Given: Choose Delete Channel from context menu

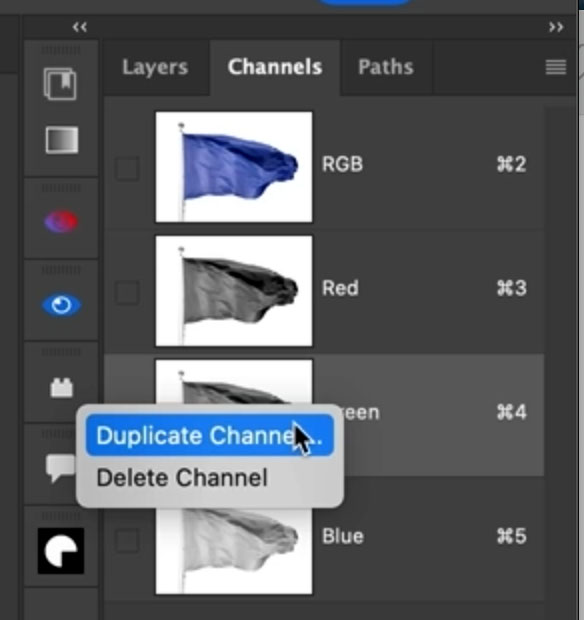Looking at the screenshot, I should [x=182, y=478].
